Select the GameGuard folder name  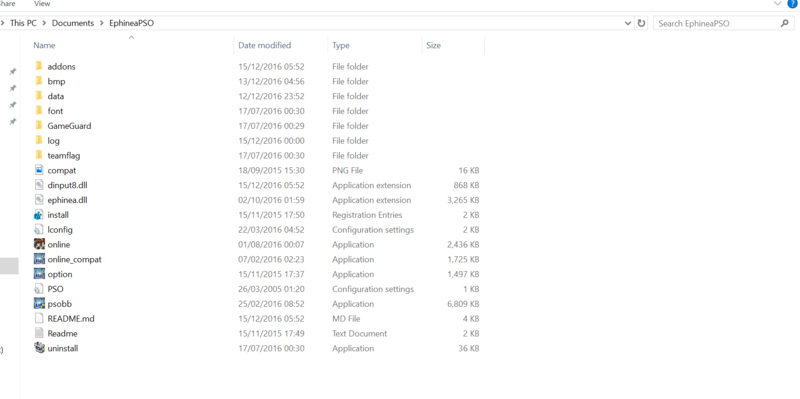click(69, 126)
